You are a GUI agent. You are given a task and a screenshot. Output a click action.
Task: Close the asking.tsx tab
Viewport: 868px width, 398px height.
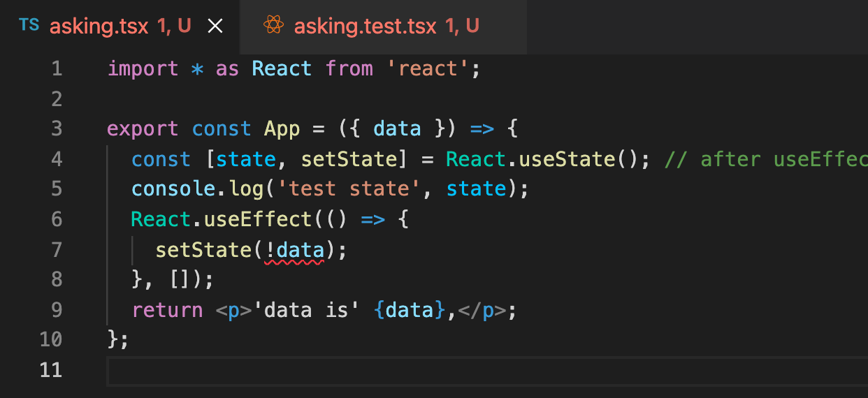(x=215, y=27)
